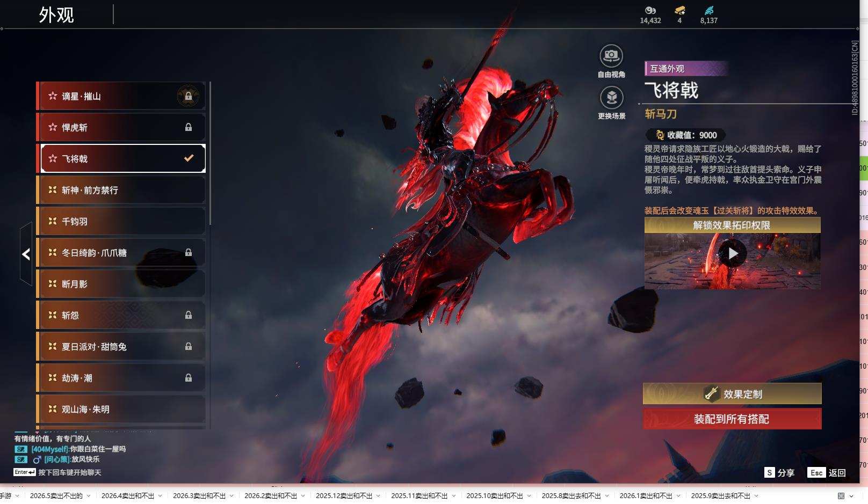
Task: Open dropdown arrow of 2026.3卖出和不出 tab
Action: [232, 496]
